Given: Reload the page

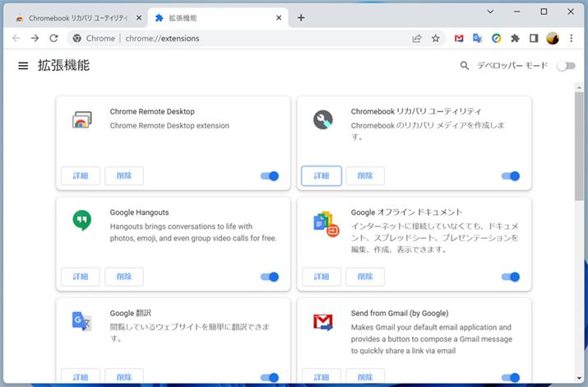Looking at the screenshot, I should [x=54, y=38].
